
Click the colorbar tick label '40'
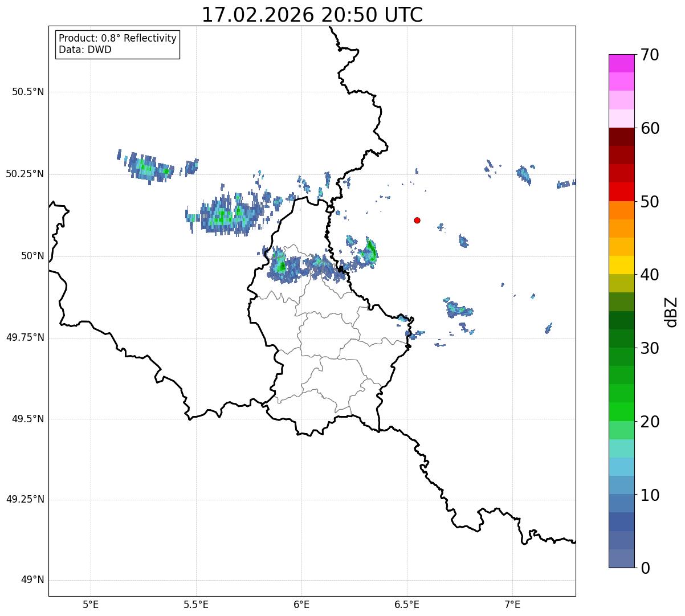coord(650,275)
